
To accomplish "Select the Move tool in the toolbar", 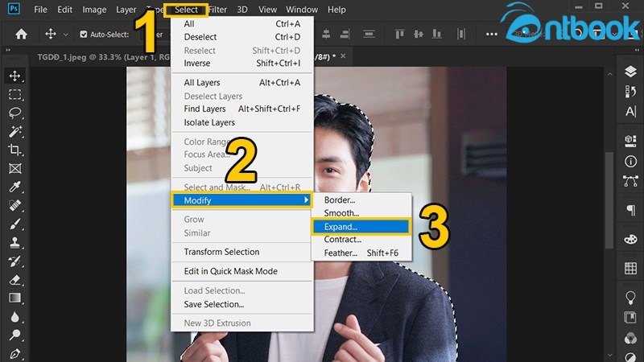I will click(15, 76).
